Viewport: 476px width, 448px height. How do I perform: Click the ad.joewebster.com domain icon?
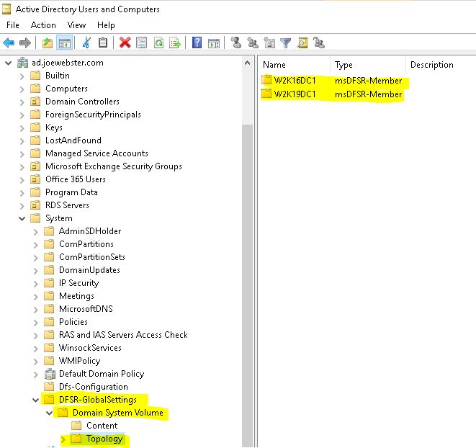pyautogui.click(x=23, y=63)
